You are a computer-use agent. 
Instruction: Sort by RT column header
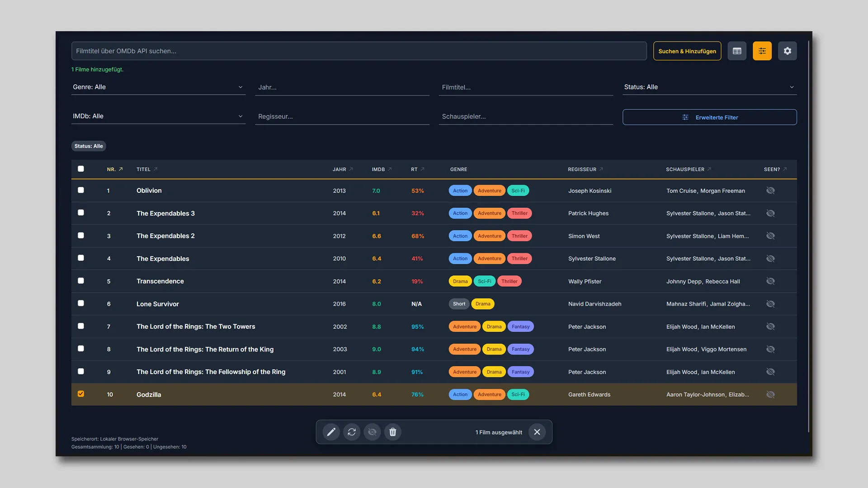[x=418, y=169]
